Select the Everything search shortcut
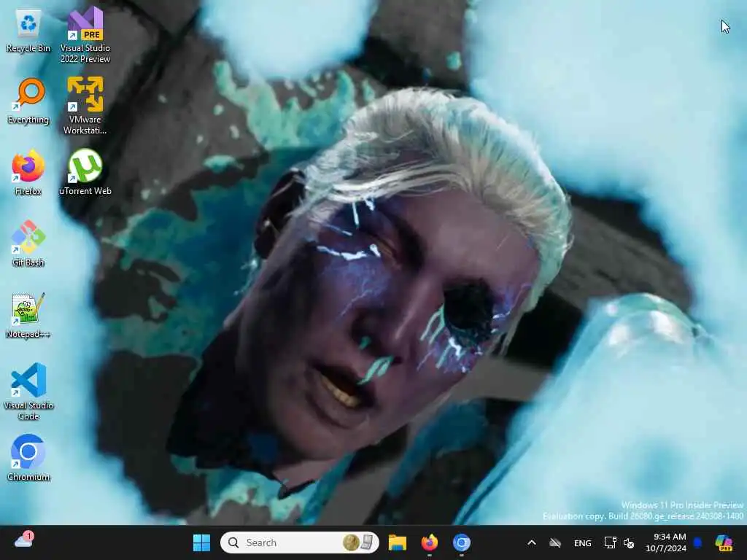747x560 pixels. tap(28, 101)
